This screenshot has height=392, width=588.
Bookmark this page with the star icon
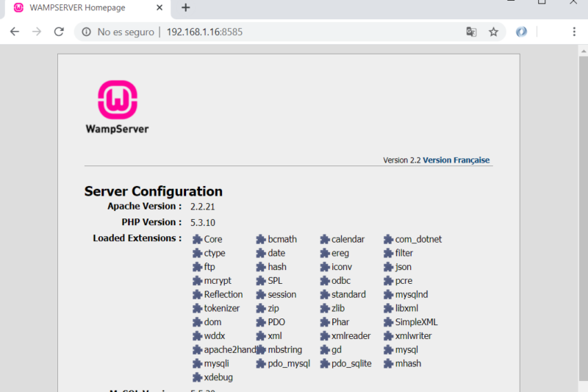pyautogui.click(x=493, y=32)
